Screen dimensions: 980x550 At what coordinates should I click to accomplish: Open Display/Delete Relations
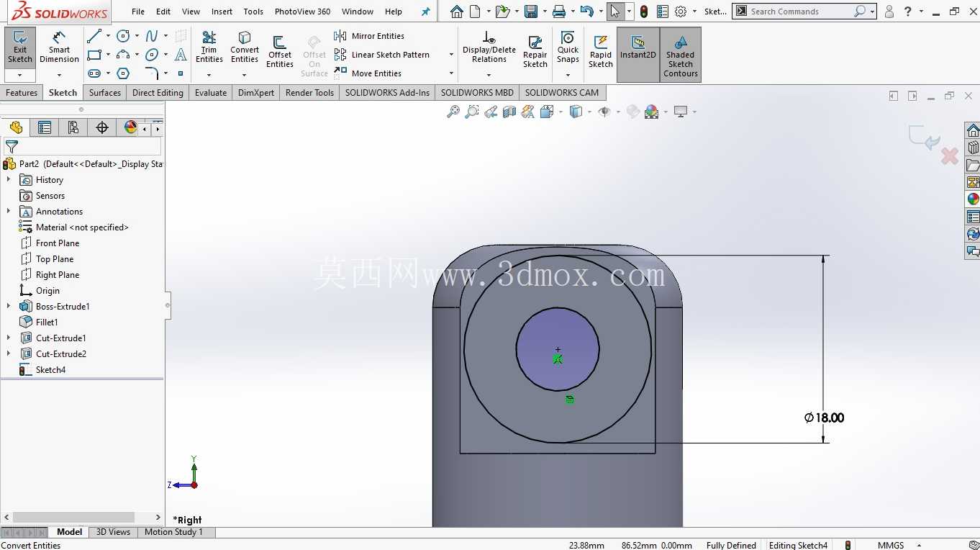[x=489, y=48]
